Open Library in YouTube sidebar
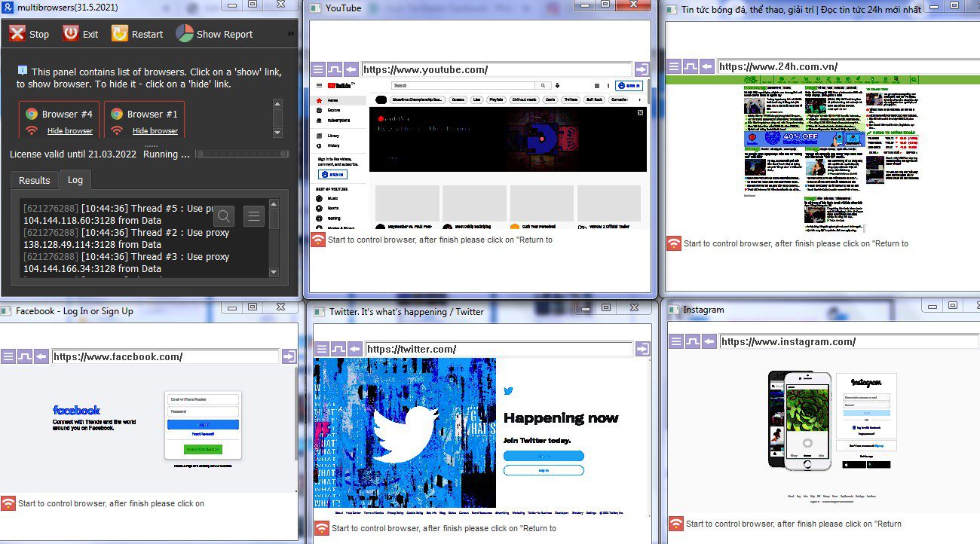This screenshot has height=544, width=980. pos(329,136)
